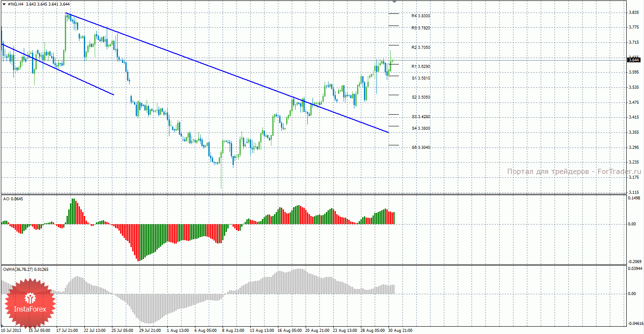This screenshot has height=334, width=644.
Task: Click the 8 Aug 21:00 time label
Action: (233, 331)
